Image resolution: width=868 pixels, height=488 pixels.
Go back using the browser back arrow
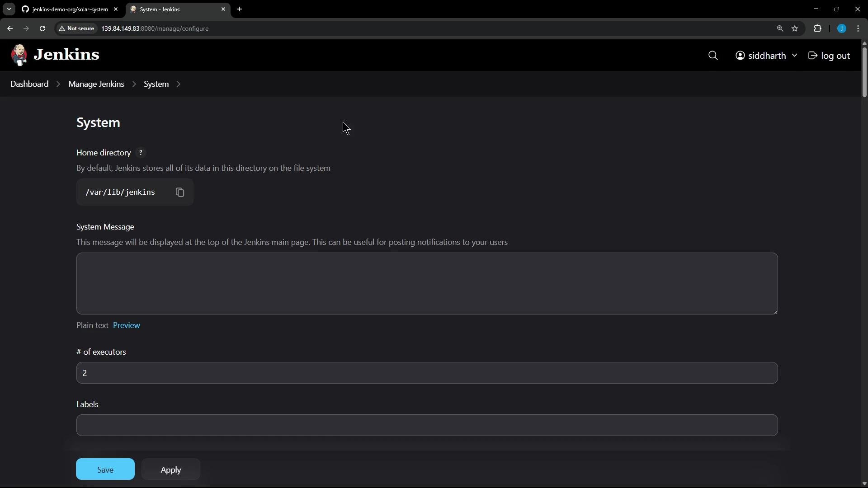click(x=10, y=28)
